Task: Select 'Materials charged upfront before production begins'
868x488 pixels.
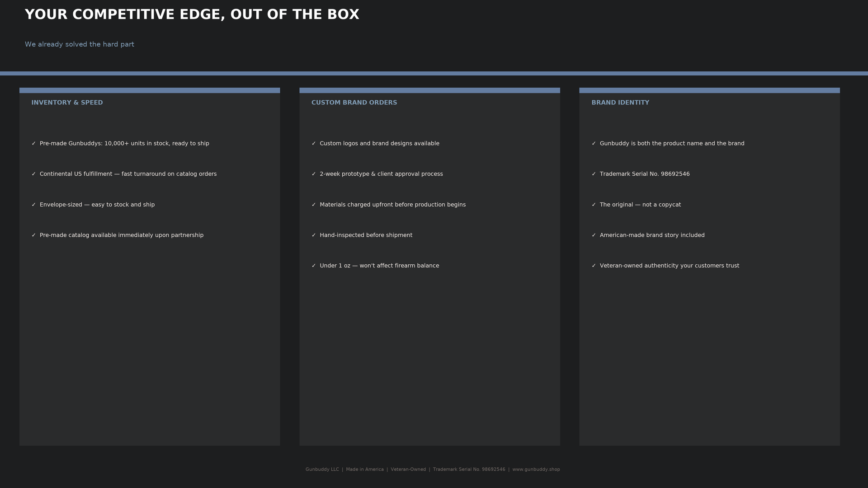Action: pyautogui.click(x=392, y=205)
